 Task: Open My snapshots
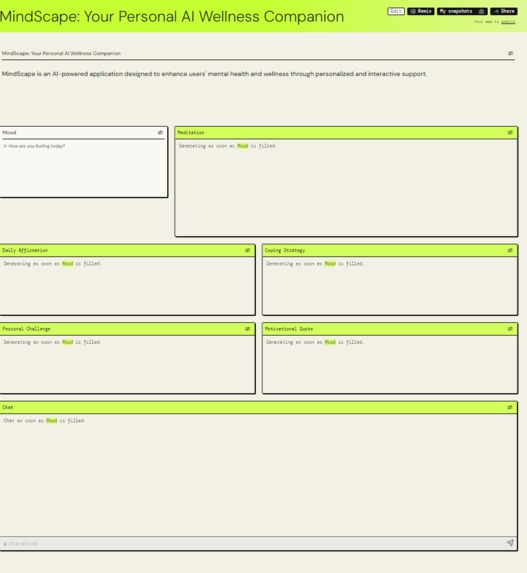click(462, 11)
